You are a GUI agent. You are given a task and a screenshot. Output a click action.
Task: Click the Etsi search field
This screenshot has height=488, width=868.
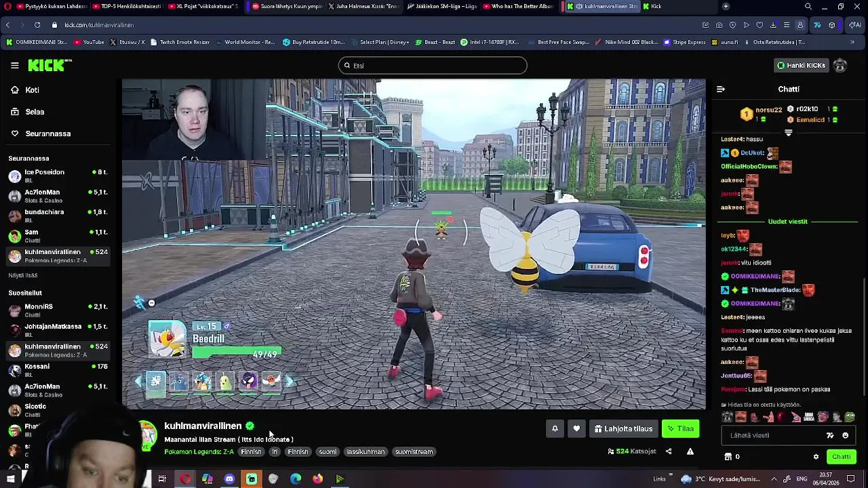[433, 65]
